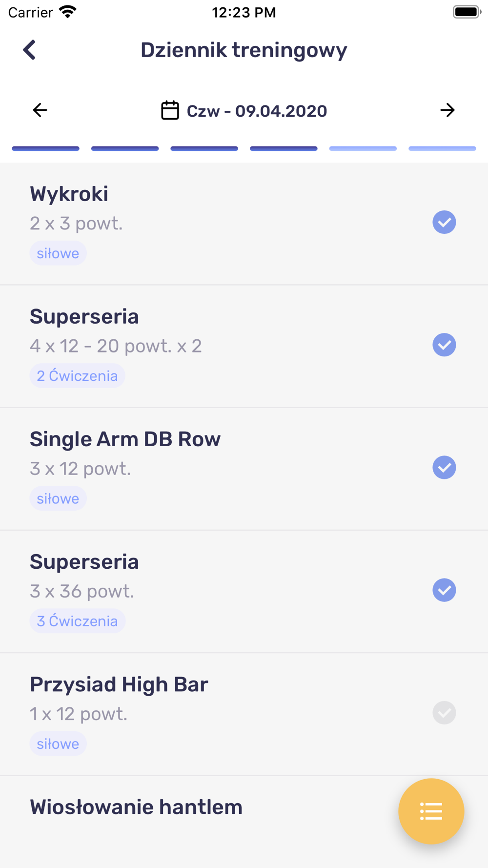This screenshot has height=868, width=488.
Task: Select the first day progress tab bar
Action: 45,148
